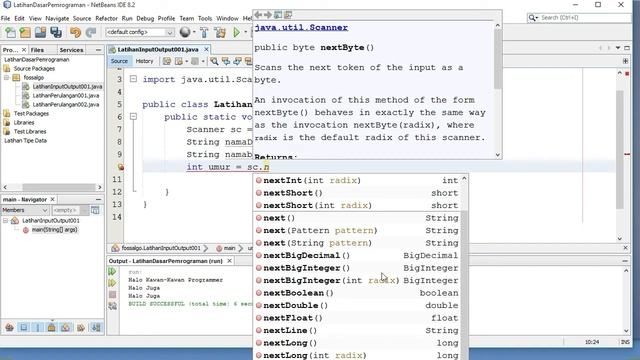This screenshot has width=640, height=360.
Task: Toggle Show Fields filter in Navigator
Action: tap(24, 327)
